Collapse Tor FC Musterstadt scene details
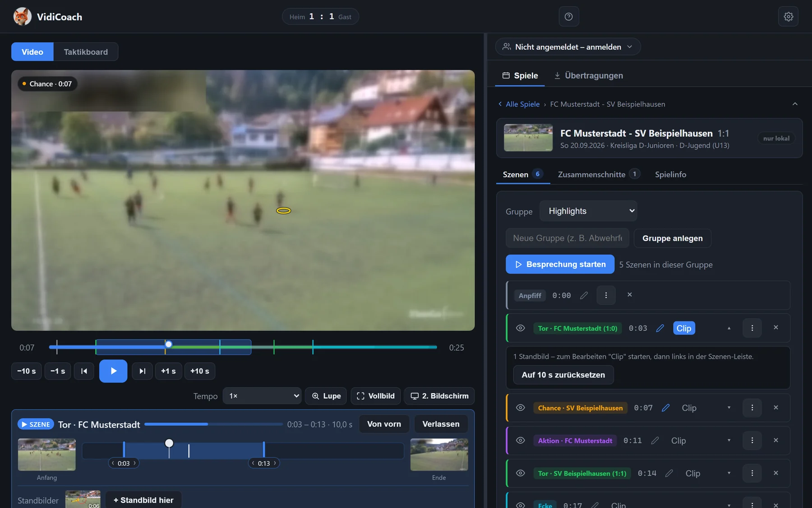The image size is (812, 508). pyautogui.click(x=729, y=328)
